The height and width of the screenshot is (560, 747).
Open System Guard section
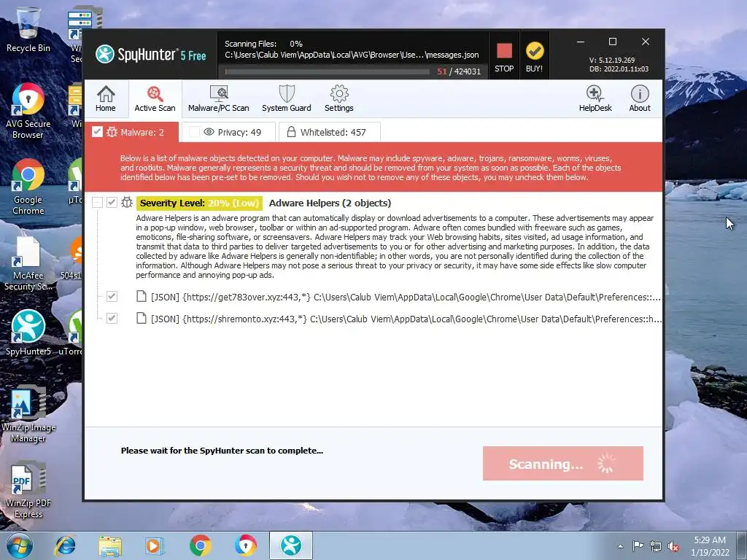point(286,98)
